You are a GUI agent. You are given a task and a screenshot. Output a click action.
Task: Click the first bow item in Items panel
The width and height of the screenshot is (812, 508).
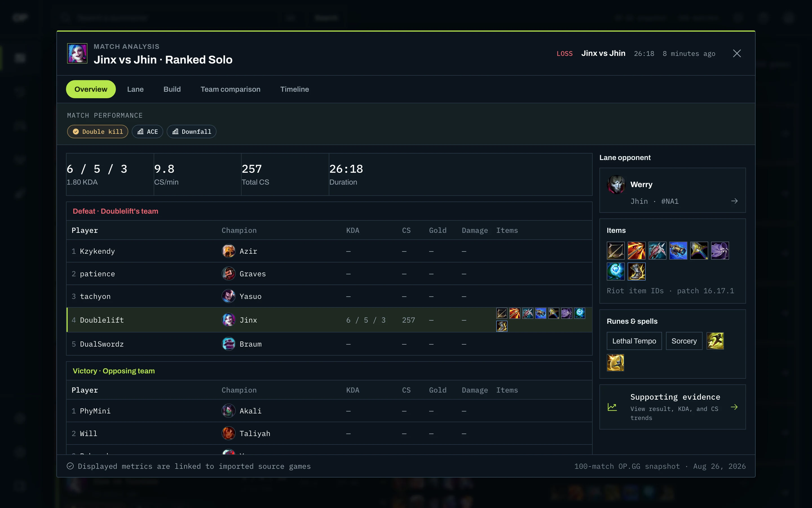[x=615, y=251]
